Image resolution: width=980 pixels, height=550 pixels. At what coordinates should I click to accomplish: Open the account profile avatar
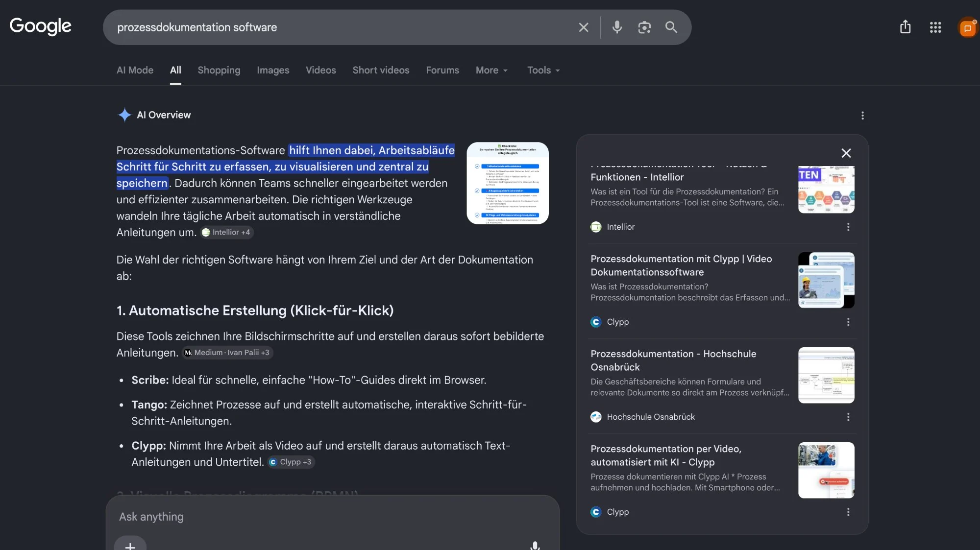(968, 28)
